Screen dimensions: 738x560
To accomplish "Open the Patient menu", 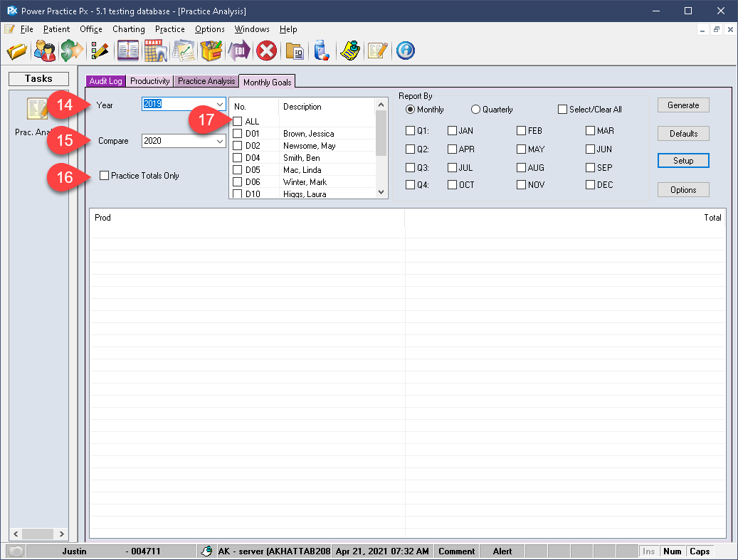I will coord(56,29).
